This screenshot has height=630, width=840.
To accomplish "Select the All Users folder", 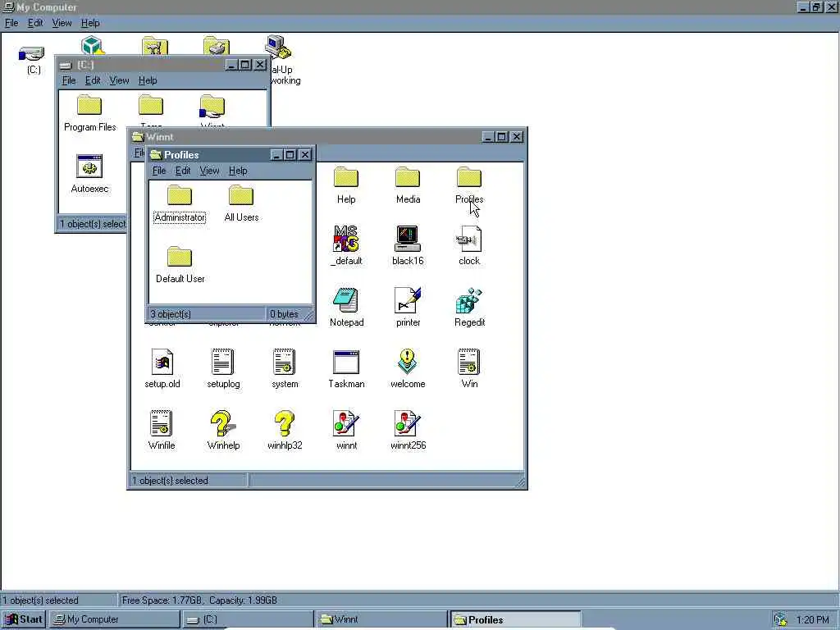I will (x=241, y=203).
